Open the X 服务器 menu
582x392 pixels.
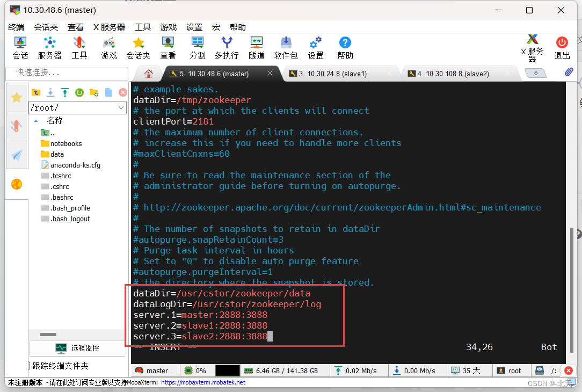coord(109,27)
